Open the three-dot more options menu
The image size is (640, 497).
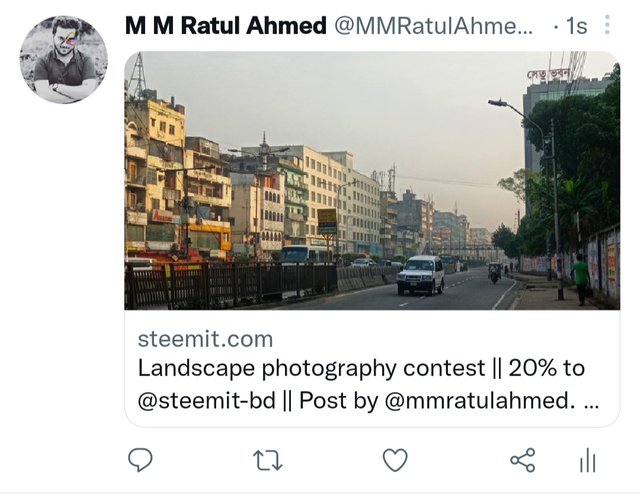[607, 25]
